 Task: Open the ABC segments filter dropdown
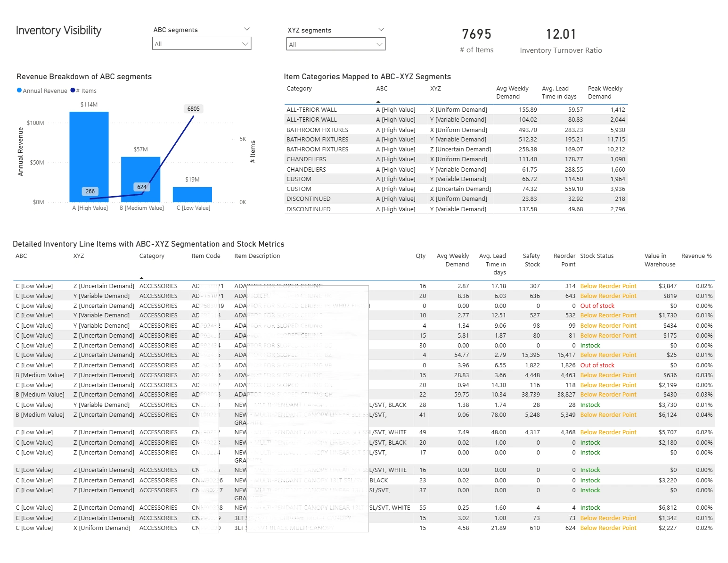tap(201, 43)
